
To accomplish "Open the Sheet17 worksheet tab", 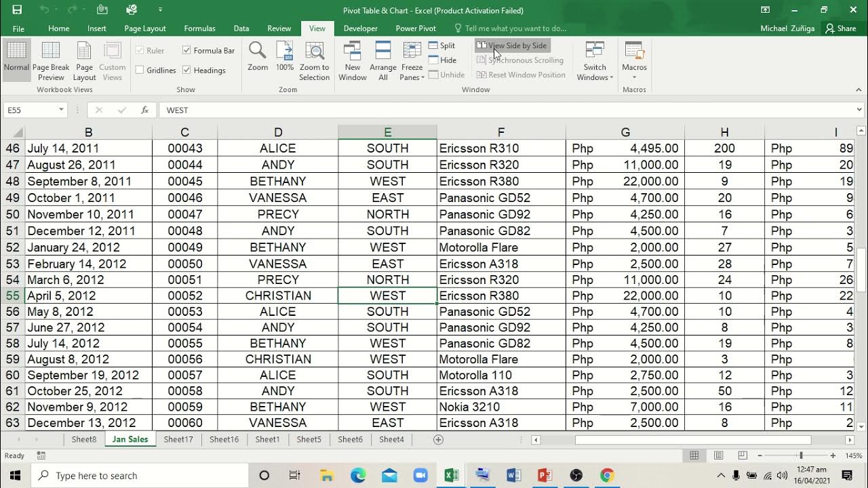I will point(178,439).
